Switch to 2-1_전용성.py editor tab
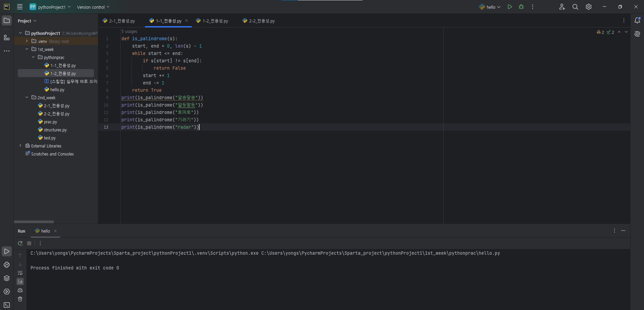The width and height of the screenshot is (644, 310). coord(119,21)
